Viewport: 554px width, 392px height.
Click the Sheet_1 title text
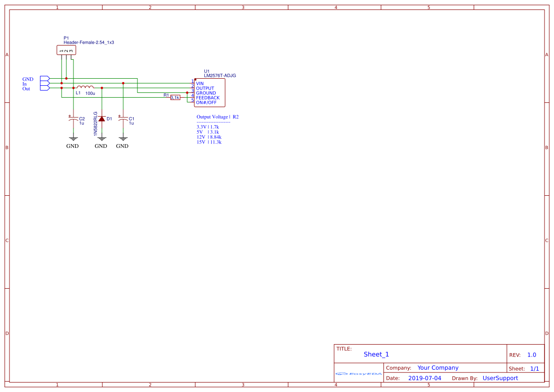coord(376,354)
